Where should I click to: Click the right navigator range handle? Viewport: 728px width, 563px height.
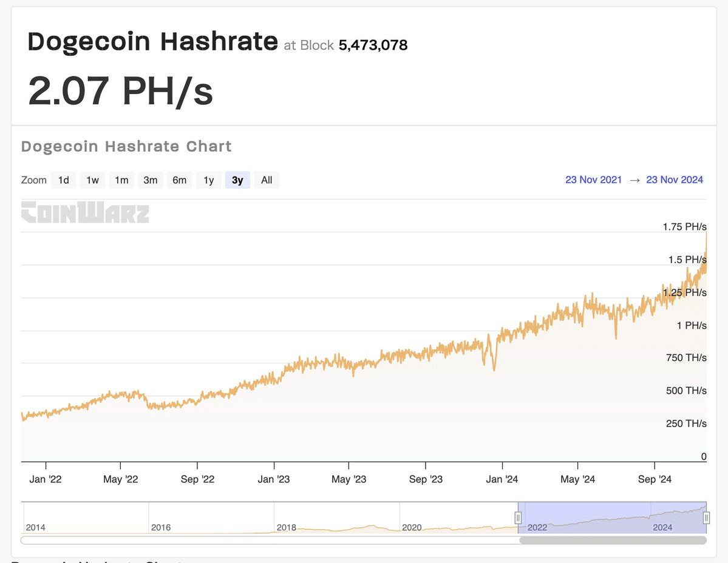click(x=706, y=517)
